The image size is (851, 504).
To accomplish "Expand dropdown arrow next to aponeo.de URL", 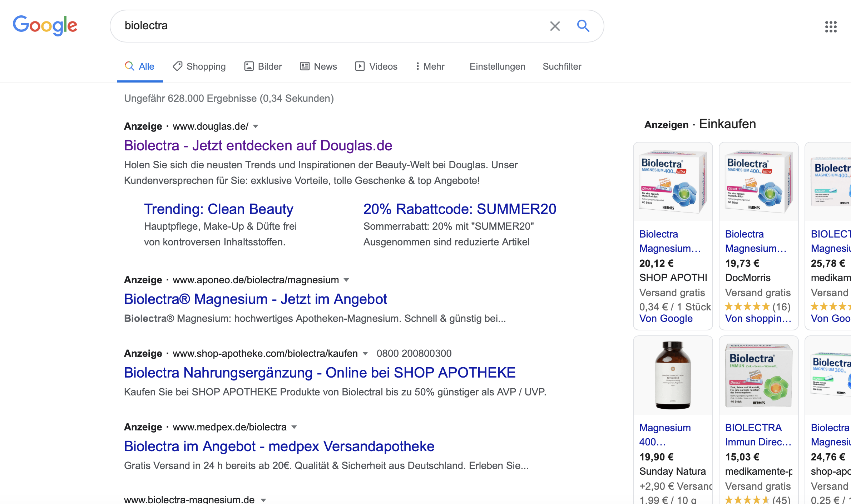I will coord(346,280).
